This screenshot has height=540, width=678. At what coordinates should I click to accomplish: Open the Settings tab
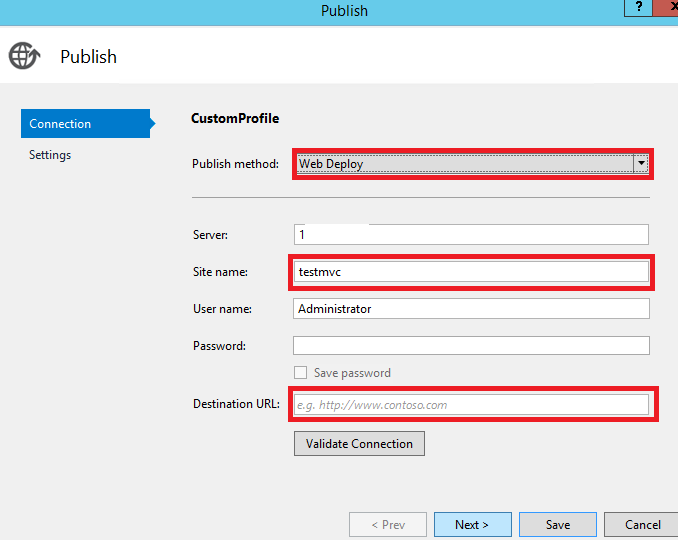click(50, 155)
